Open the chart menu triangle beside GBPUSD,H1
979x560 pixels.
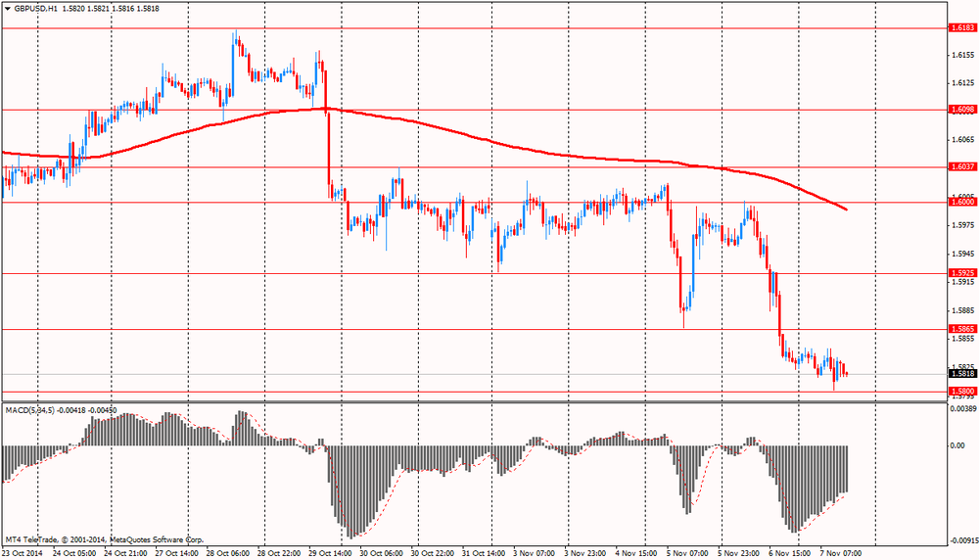[x=7, y=9]
